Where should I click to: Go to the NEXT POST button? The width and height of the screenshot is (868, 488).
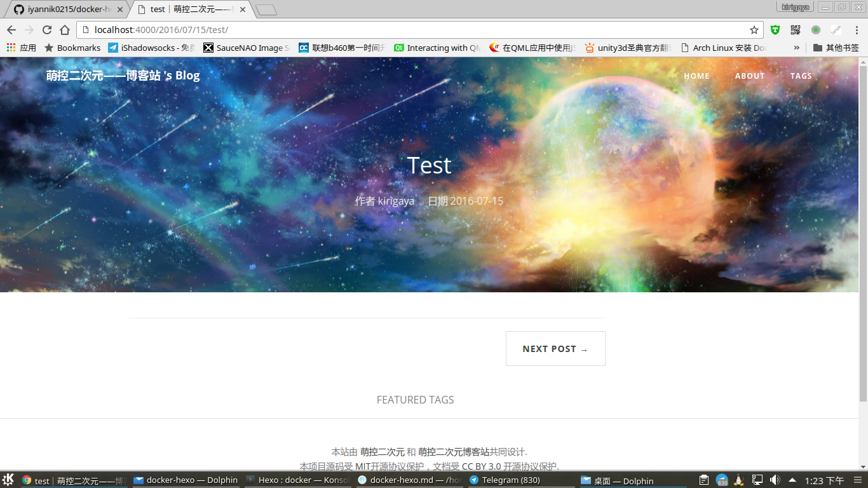(555, 348)
